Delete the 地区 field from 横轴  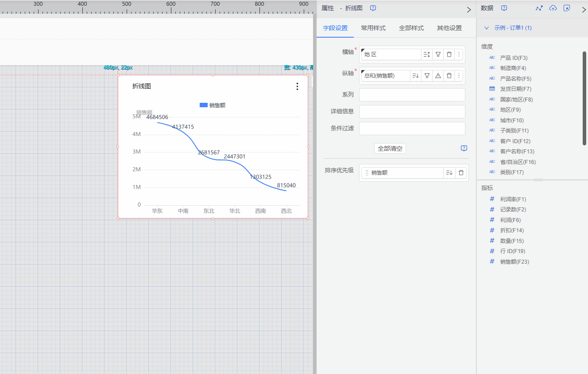(x=449, y=55)
